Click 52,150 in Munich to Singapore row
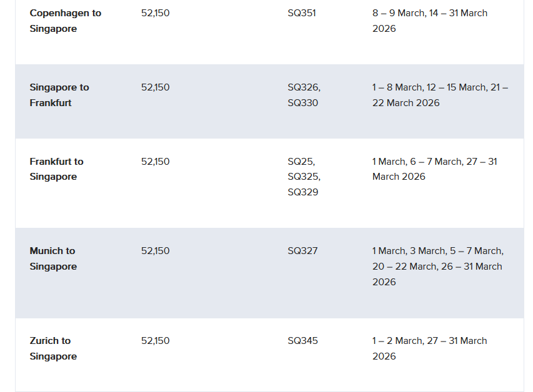 pyautogui.click(x=155, y=251)
